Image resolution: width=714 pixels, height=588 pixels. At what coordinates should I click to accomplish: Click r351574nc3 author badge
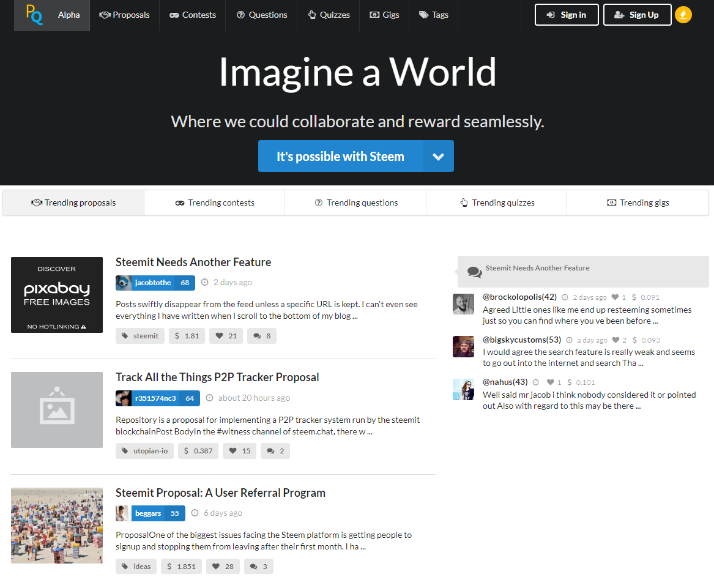[x=158, y=398]
